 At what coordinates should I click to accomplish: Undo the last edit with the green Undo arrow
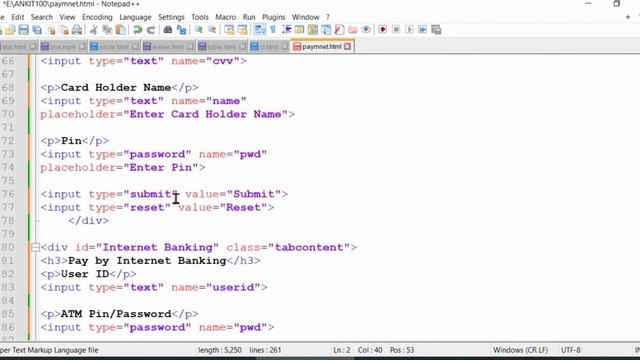[x=138, y=30]
